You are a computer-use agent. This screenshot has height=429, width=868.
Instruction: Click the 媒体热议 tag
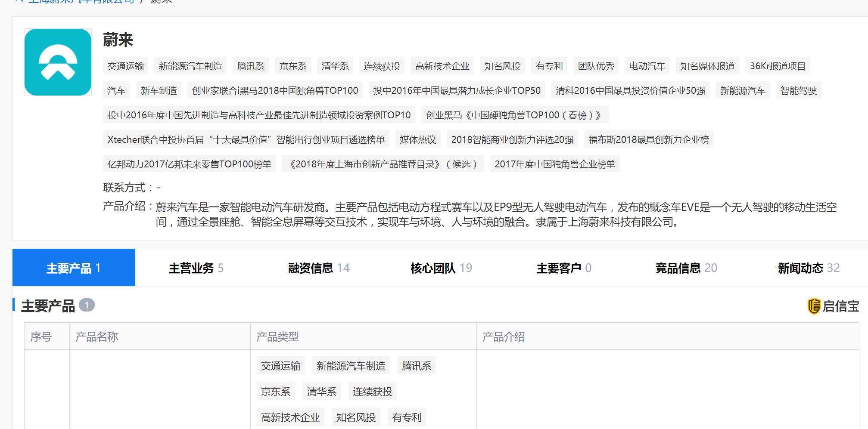point(418,139)
